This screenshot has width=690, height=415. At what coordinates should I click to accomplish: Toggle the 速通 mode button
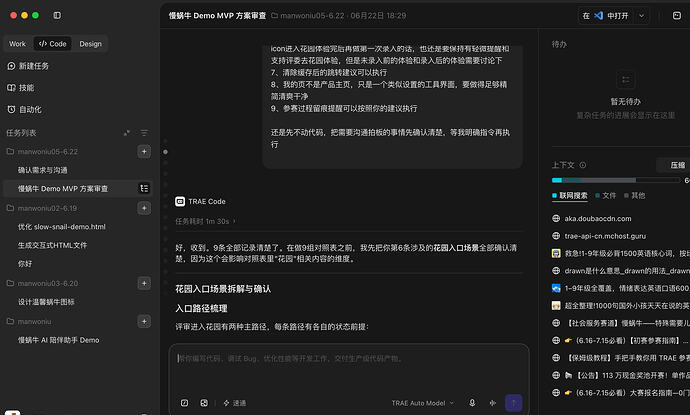coord(235,403)
